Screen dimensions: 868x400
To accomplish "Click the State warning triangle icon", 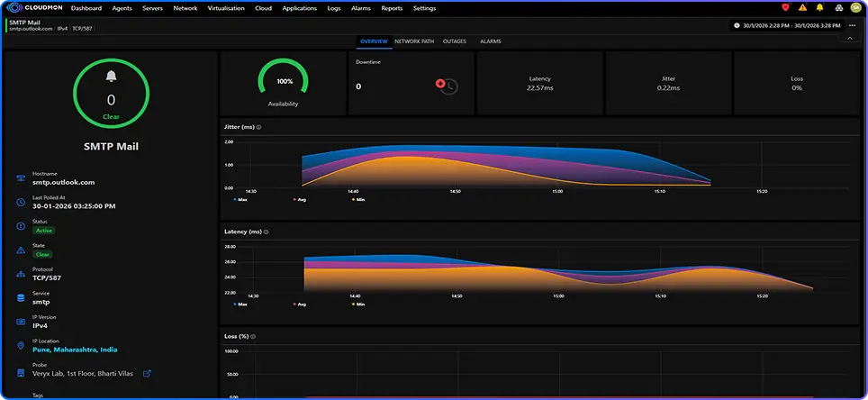I will pyautogui.click(x=21, y=250).
